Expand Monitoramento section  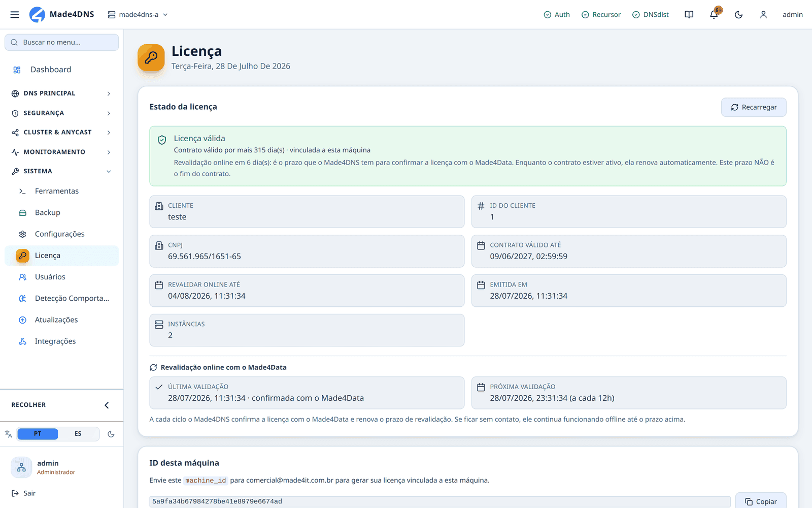(62, 152)
